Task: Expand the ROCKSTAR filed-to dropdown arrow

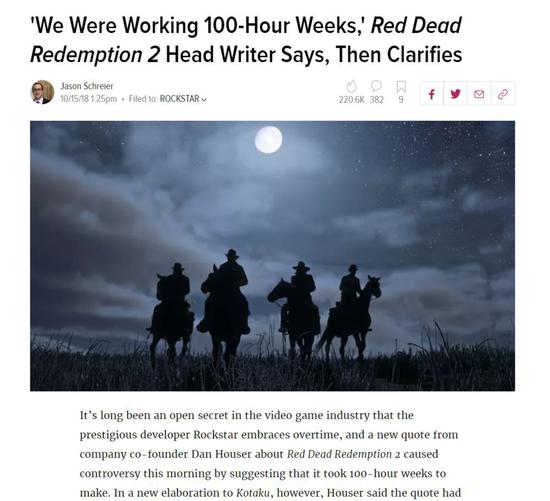Action: 204,100
